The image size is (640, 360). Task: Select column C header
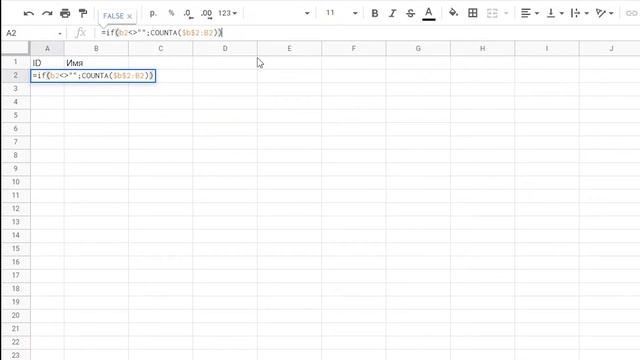[x=160, y=49]
